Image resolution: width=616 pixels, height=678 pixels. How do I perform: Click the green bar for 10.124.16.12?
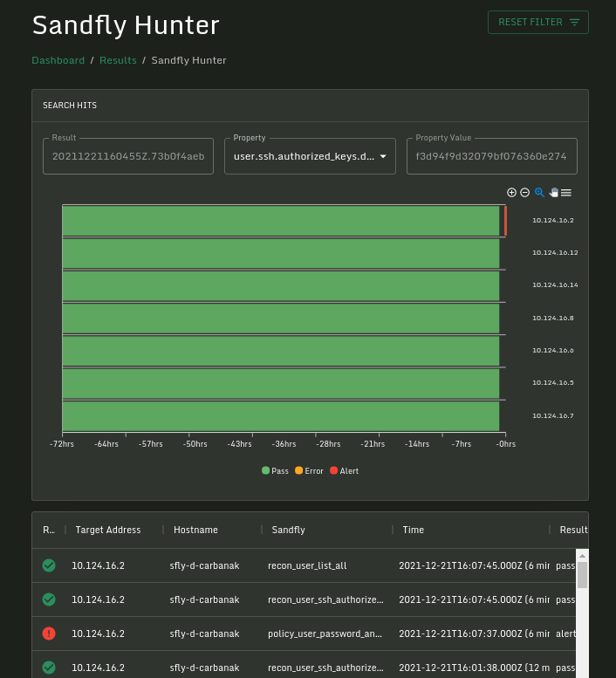pos(281,253)
